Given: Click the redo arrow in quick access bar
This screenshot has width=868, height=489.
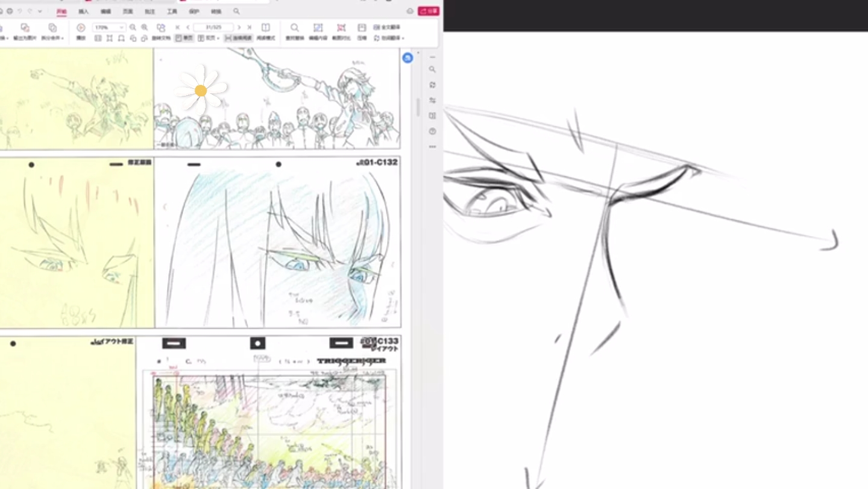Looking at the screenshot, I should tap(30, 11).
